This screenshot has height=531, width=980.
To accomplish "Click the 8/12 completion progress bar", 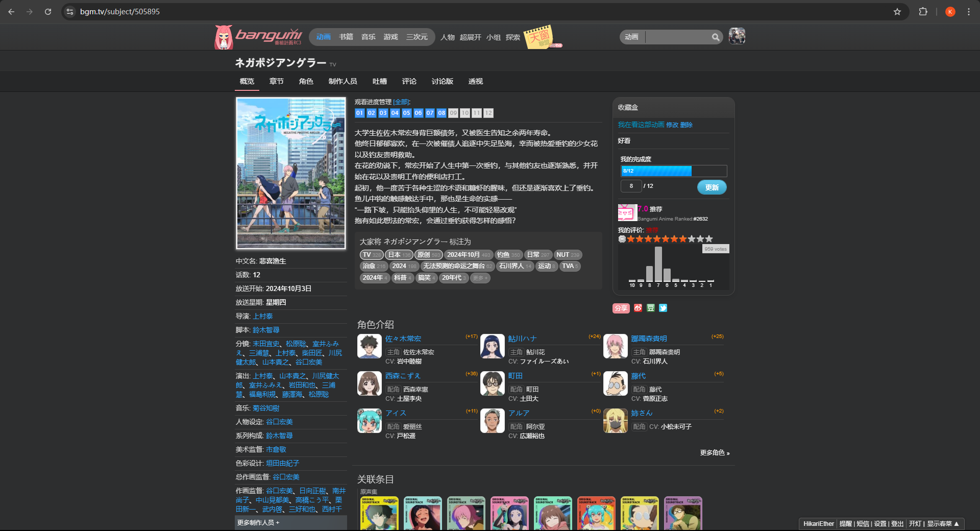I will pyautogui.click(x=673, y=171).
